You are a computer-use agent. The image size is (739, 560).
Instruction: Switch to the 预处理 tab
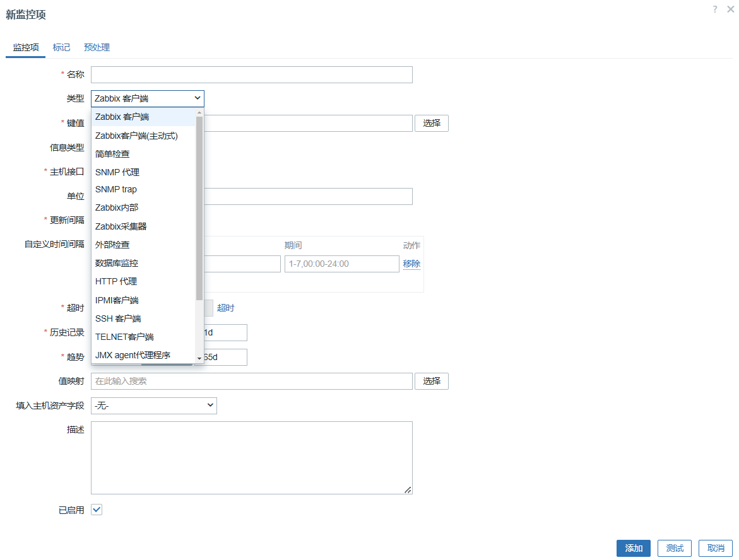pos(97,47)
